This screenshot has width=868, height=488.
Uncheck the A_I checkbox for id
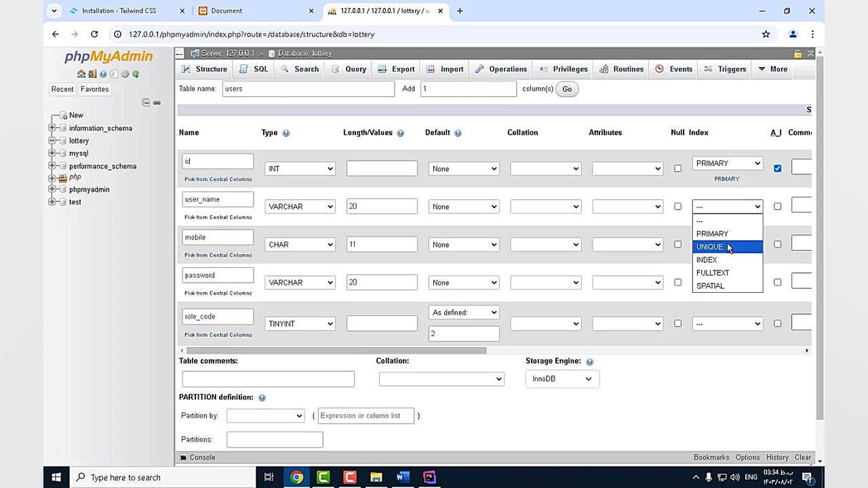click(778, 169)
